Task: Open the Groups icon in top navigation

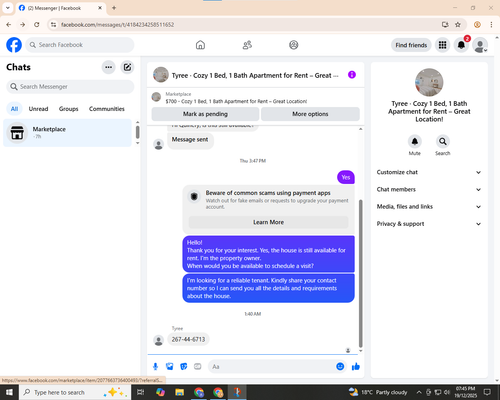Action: point(294,45)
